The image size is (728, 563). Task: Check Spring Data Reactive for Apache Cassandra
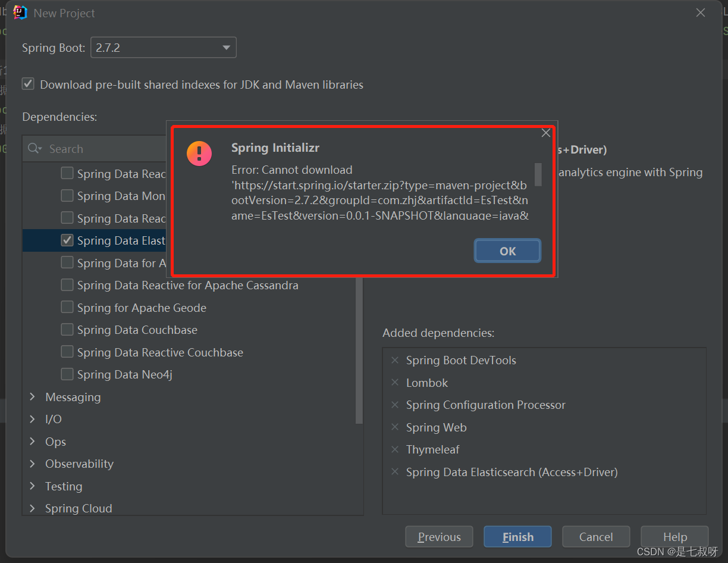[67, 285]
